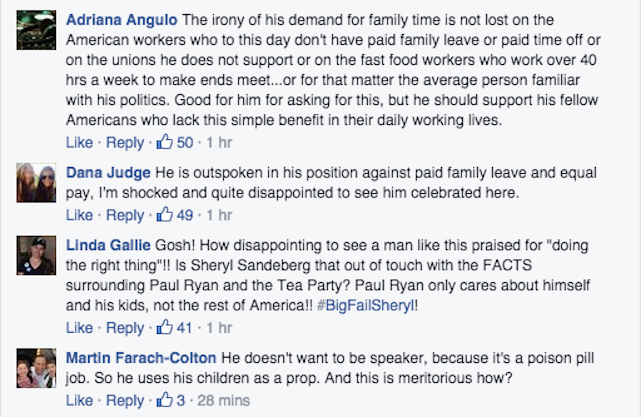The height and width of the screenshot is (417, 641).
Task: Reply to Dana Judge's comment
Action: coord(125,215)
